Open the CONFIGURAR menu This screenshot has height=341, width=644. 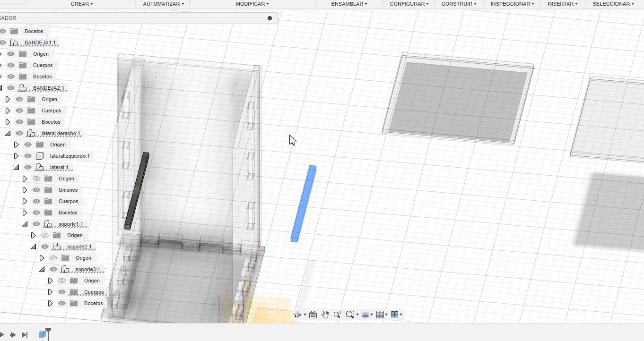coord(409,4)
